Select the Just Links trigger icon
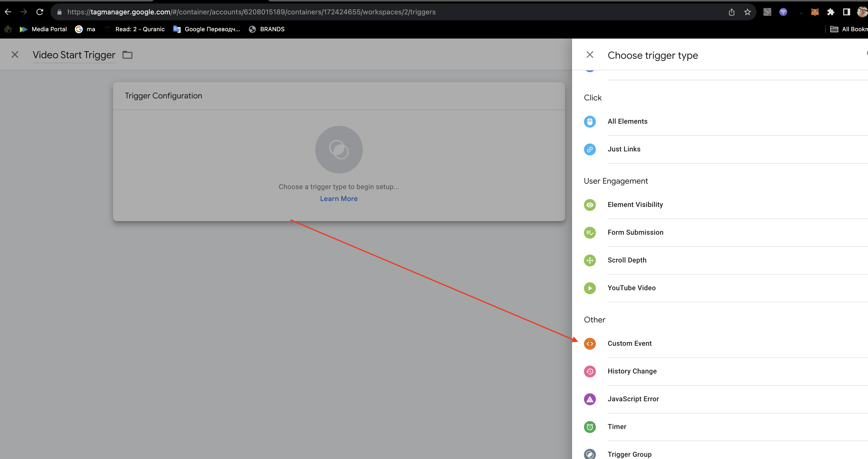 [590, 149]
